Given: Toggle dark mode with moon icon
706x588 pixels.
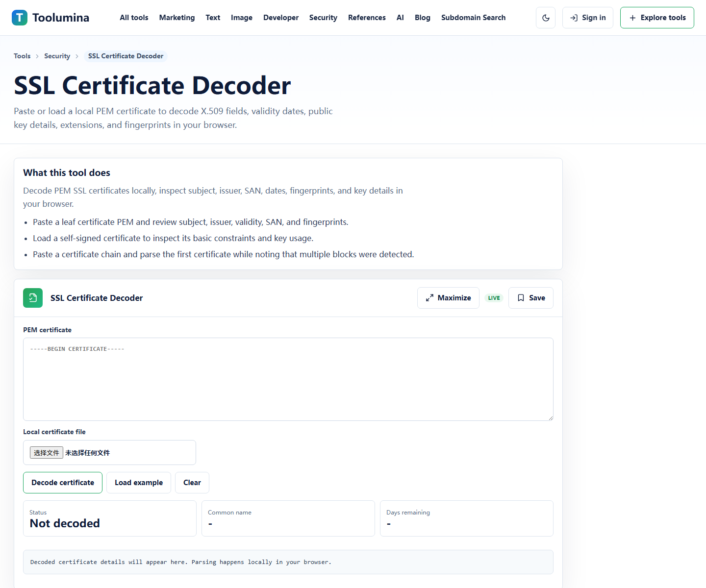Looking at the screenshot, I should point(546,18).
